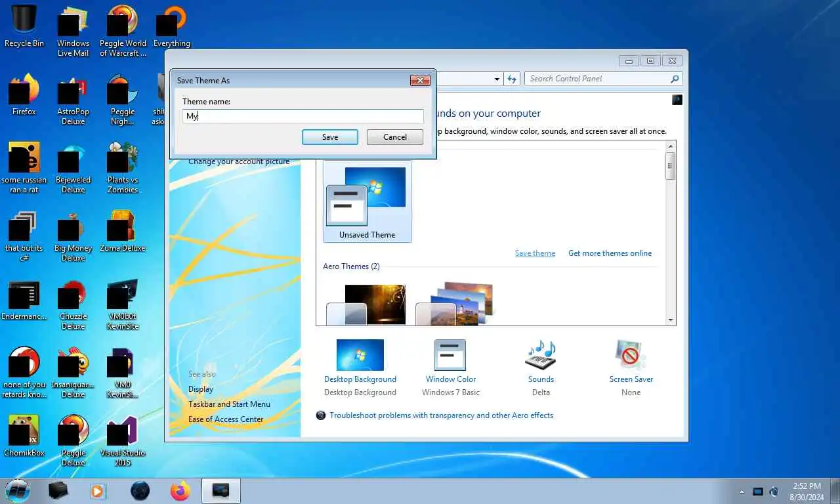Screen dimensions: 840x504
Task: Open Get more themes online link
Action: [610, 253]
